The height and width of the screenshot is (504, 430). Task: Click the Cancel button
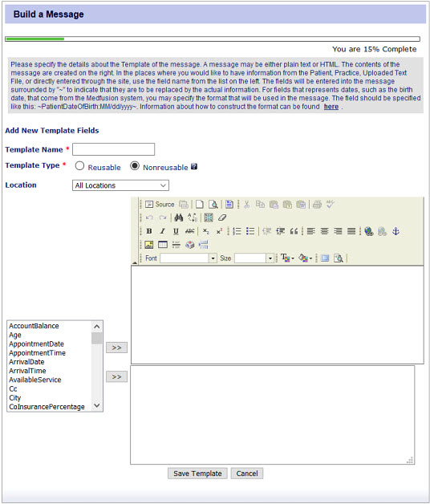[247, 474]
